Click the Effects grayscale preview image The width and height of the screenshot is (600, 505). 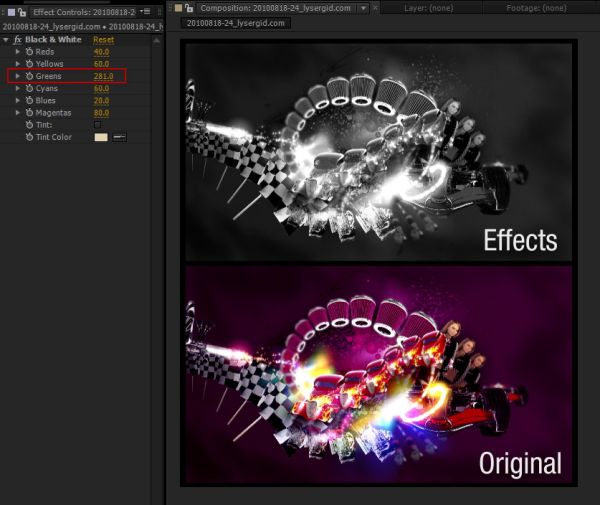(379, 152)
